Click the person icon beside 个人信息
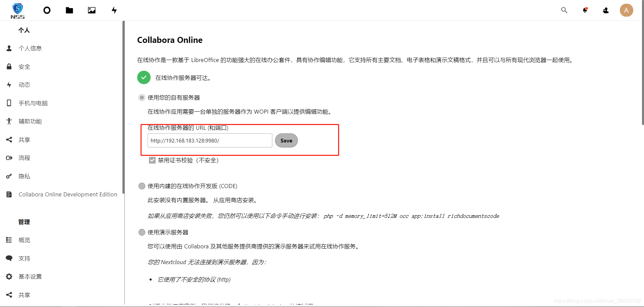The width and height of the screenshot is (644, 307). coord(9,48)
